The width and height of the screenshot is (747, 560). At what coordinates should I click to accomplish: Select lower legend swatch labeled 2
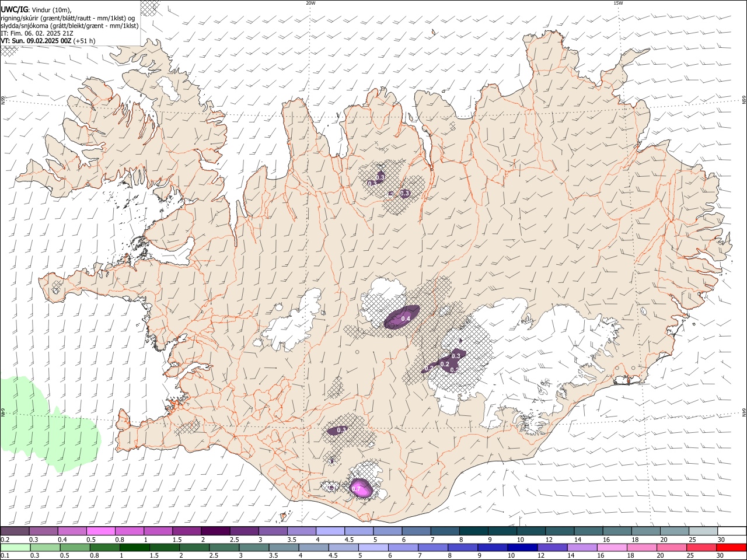pos(194,547)
